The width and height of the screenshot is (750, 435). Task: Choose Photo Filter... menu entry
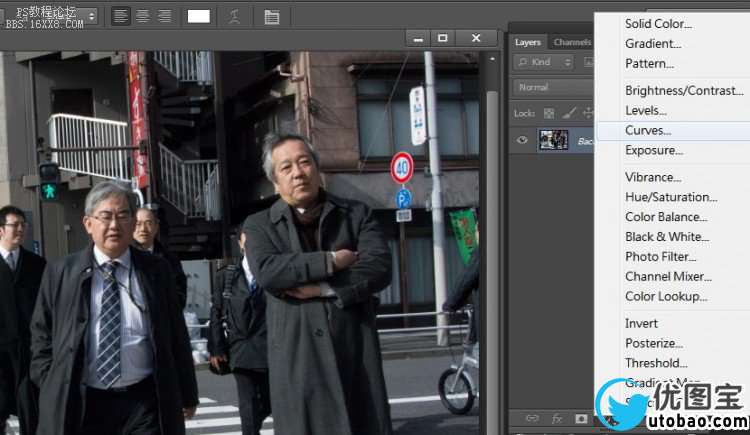[660, 257]
